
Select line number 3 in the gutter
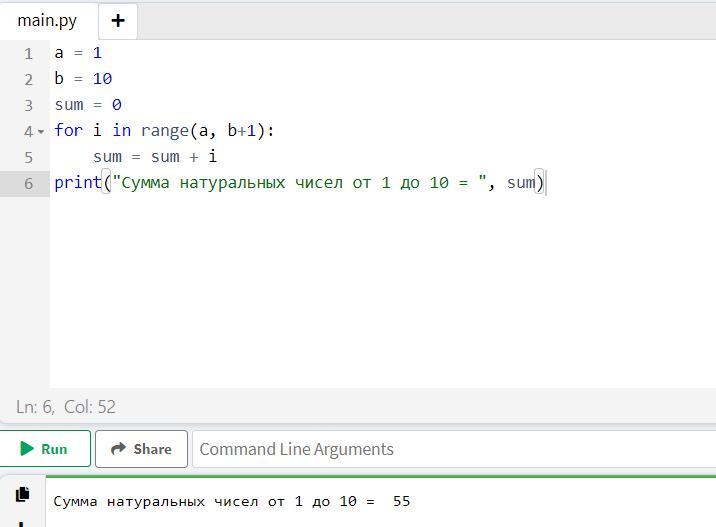tap(28, 105)
